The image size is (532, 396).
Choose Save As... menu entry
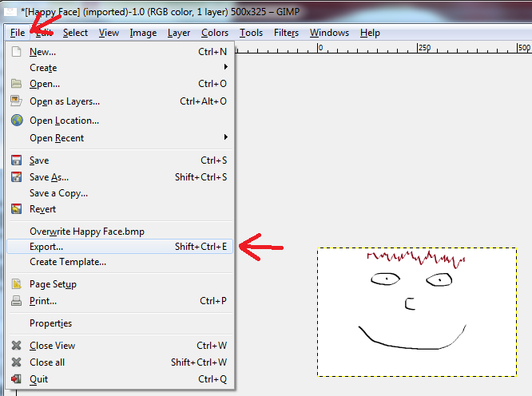click(120, 177)
